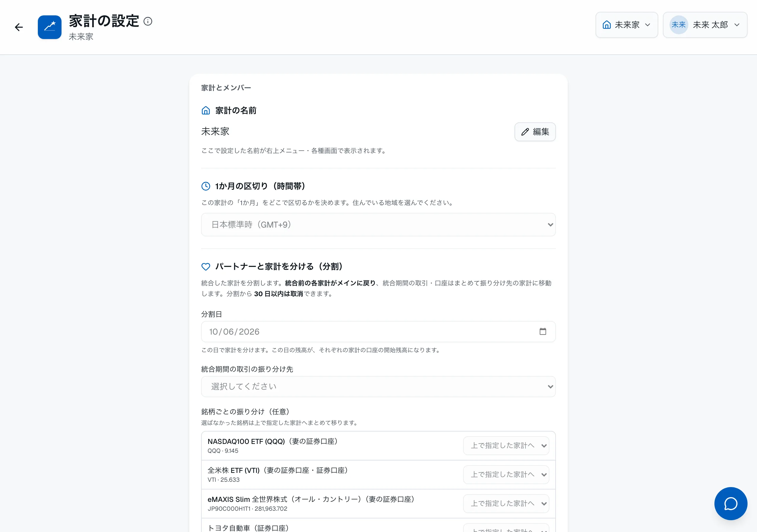
Task: Open the 選択してください allocation dropdown
Action: [378, 386]
